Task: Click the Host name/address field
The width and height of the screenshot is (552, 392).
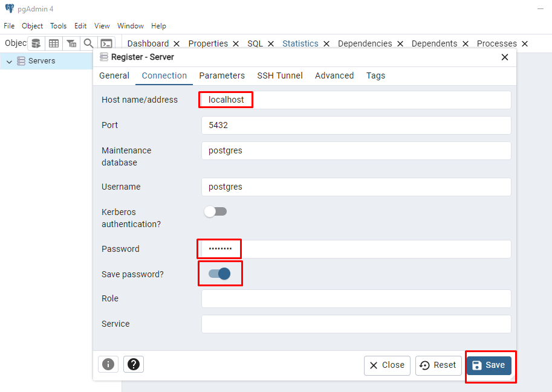Action: tap(356, 100)
